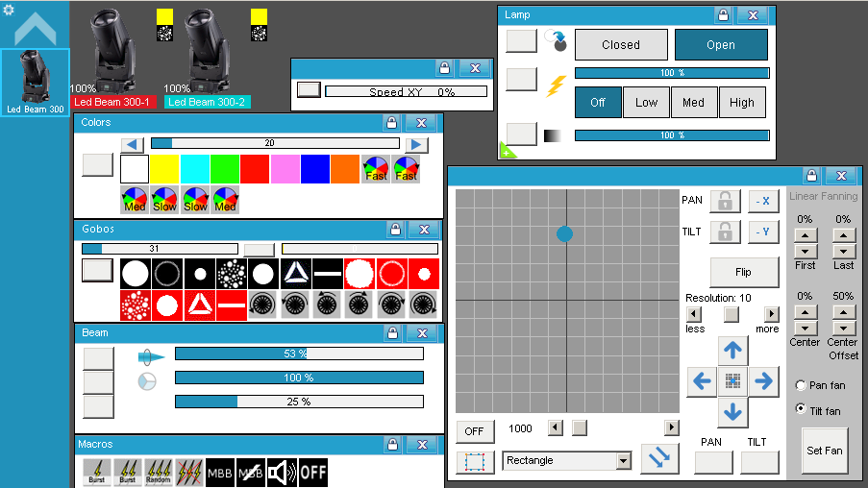Adjust the strobe 100% slider

point(672,73)
